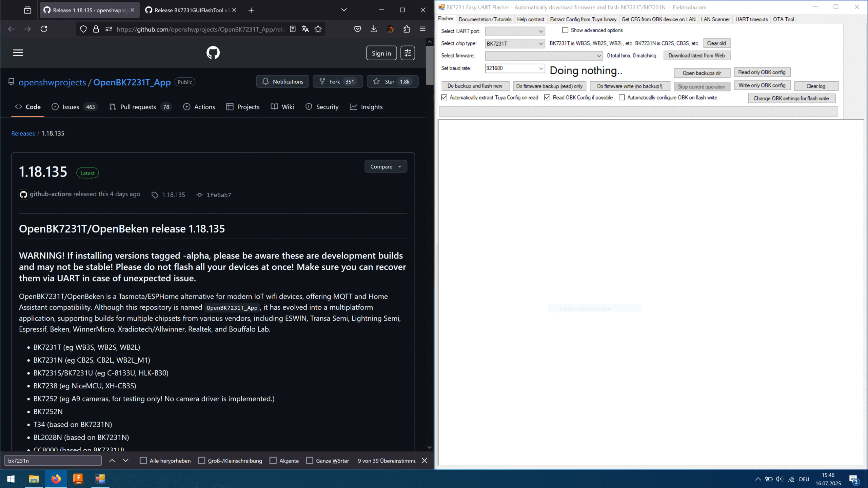Switch to Release BK7231GUIFlashTool browser tab
This screenshot has width=868, height=488.
[191, 10]
